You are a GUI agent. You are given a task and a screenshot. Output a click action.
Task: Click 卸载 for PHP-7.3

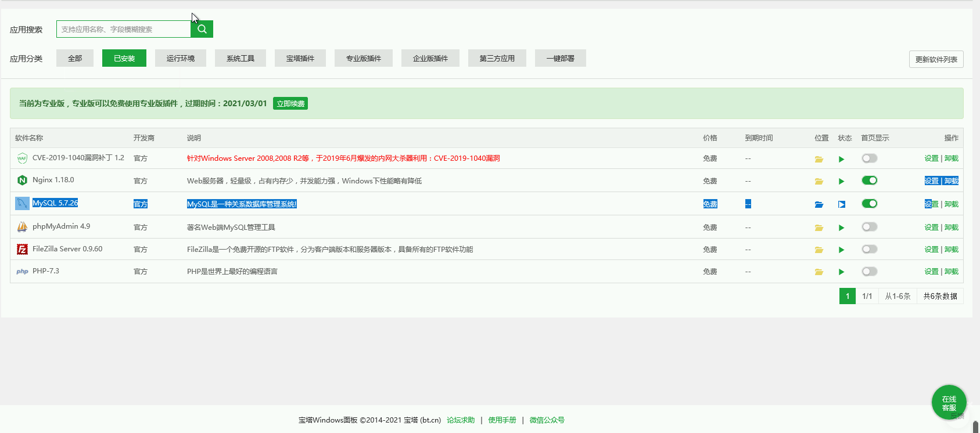click(952, 272)
